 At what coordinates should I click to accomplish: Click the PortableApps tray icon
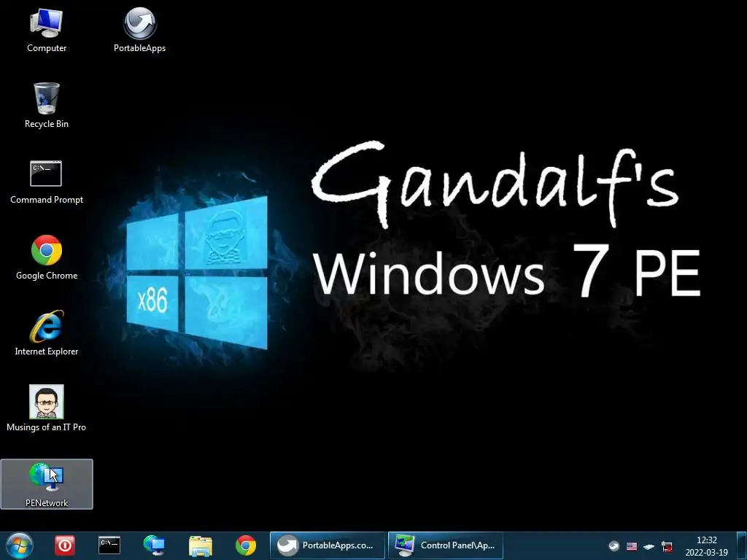click(x=614, y=546)
